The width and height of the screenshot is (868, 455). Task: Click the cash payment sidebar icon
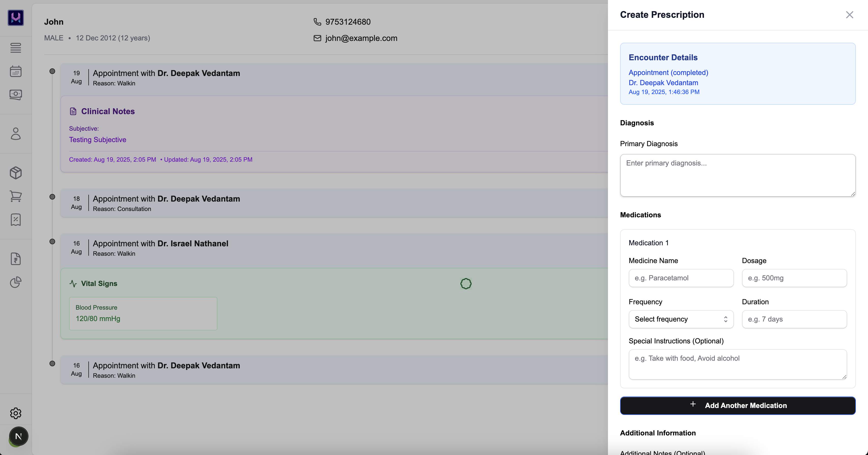15,95
